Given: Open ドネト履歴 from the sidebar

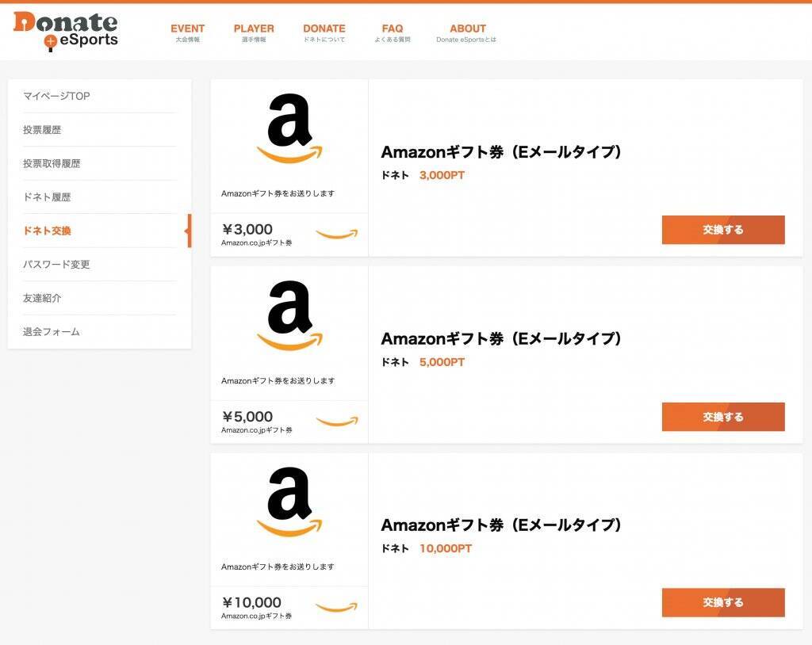Looking at the screenshot, I should tap(47, 197).
